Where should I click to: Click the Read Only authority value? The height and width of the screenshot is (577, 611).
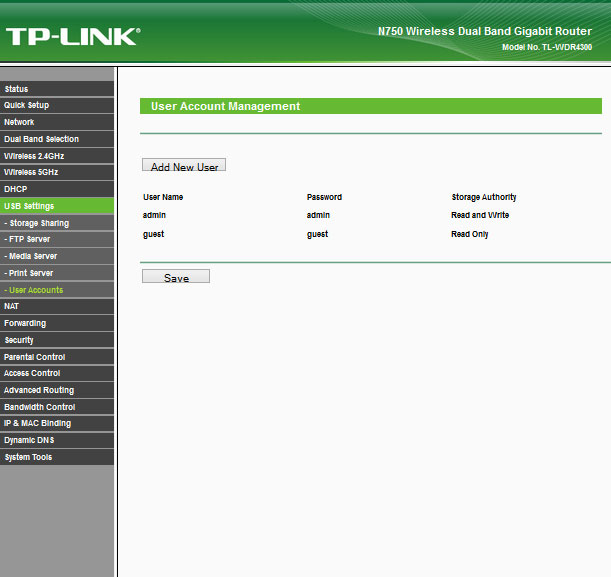(470, 234)
